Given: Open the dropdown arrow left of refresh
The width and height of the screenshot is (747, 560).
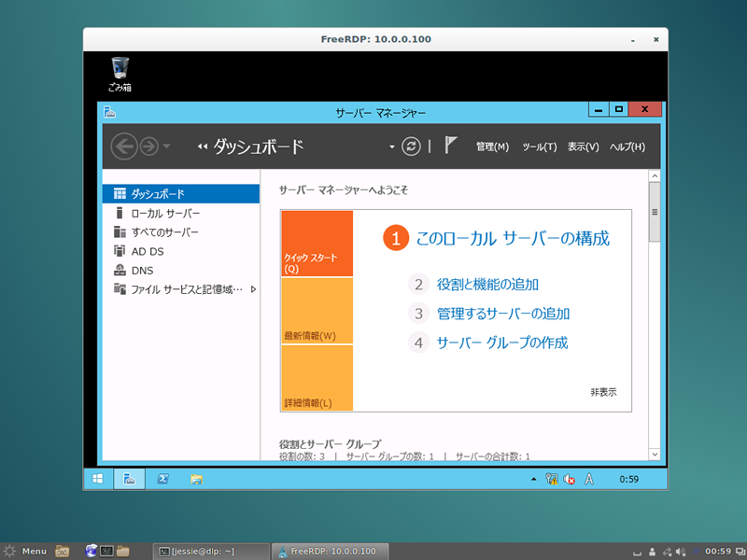Looking at the screenshot, I should pos(391,147).
